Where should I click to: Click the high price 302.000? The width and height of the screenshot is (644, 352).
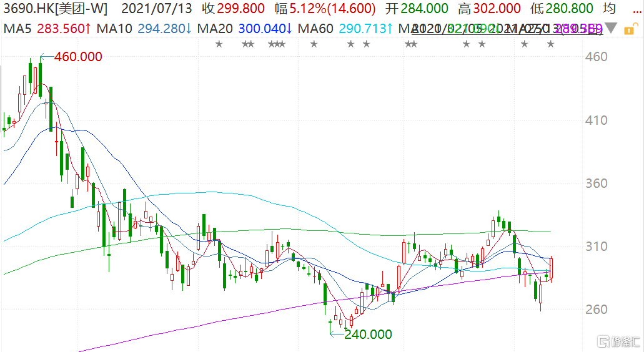pyautogui.click(x=497, y=8)
